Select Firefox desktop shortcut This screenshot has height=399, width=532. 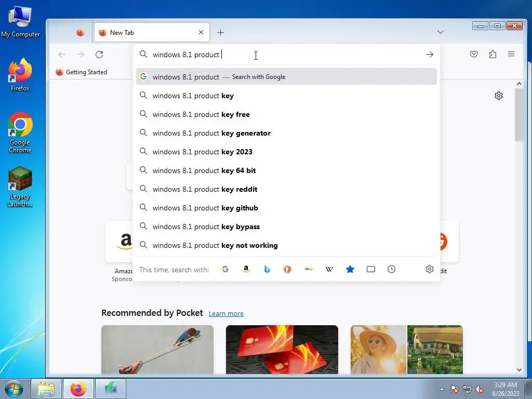(20, 75)
